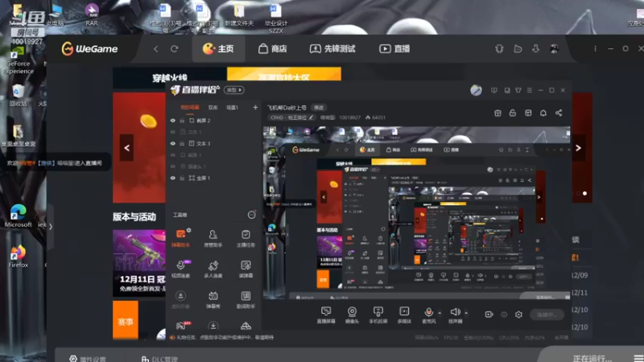The image size is (644, 362).
Task: Expand the speaker volume caret
Action: (466, 313)
